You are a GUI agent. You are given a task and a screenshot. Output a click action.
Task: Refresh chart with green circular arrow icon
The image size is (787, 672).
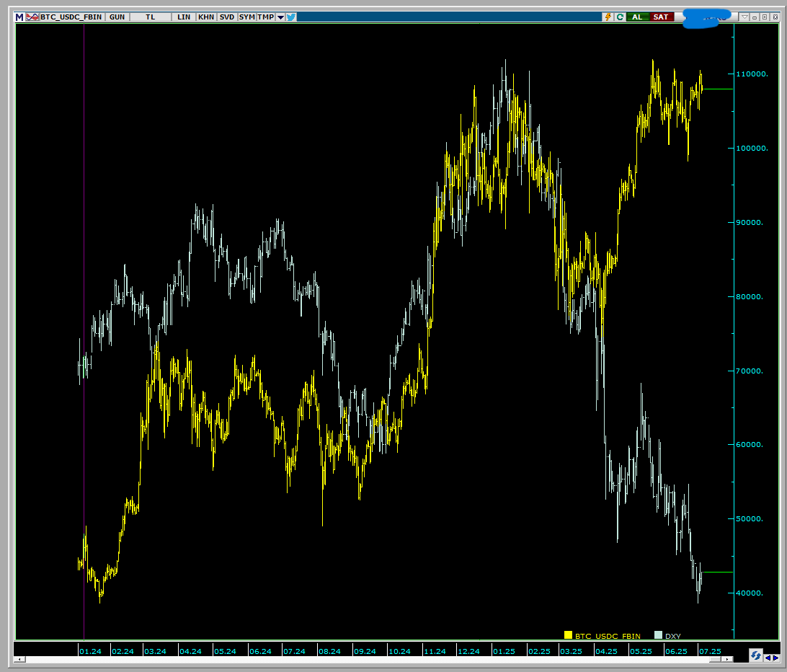620,17
